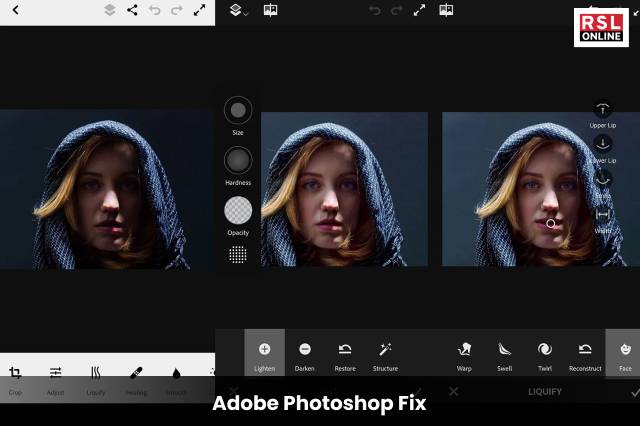
Task: Toggle fullscreen arrows in the white top bar
Action: [x=199, y=10]
